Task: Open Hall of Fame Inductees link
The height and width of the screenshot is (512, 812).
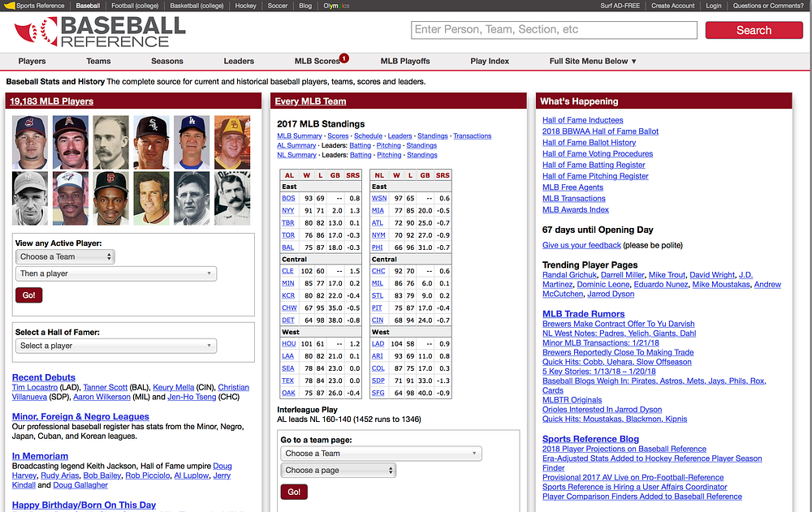Action: (x=582, y=120)
